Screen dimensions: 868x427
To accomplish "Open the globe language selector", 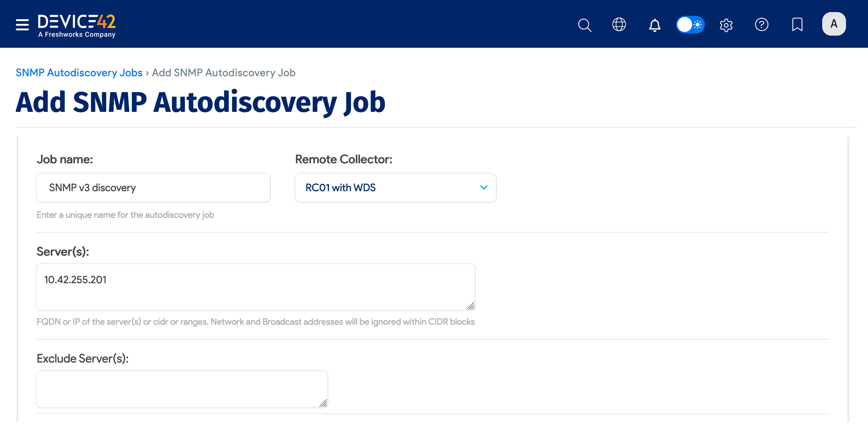I will (x=619, y=24).
